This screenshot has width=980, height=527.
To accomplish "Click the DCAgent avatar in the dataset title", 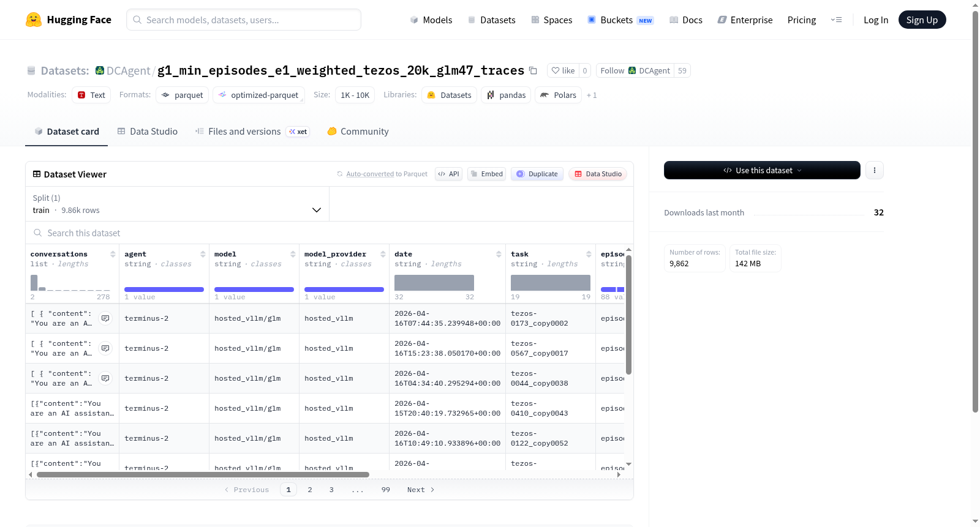I will [100, 70].
